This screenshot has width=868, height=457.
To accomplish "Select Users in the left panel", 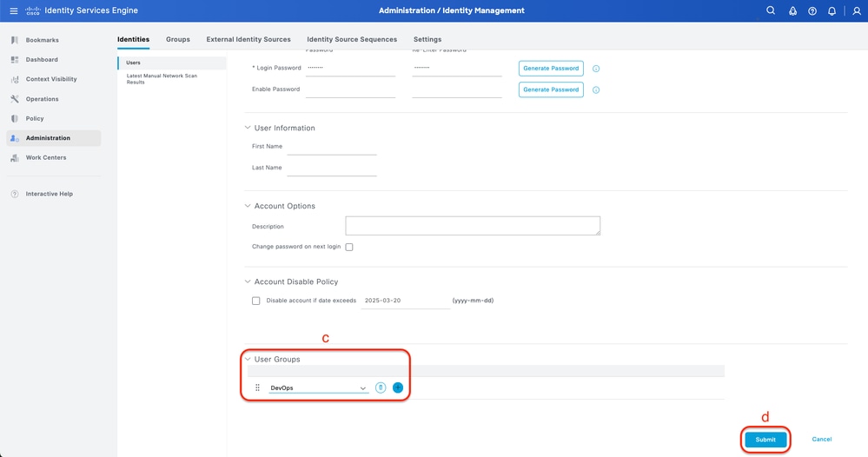I will 172,63.
